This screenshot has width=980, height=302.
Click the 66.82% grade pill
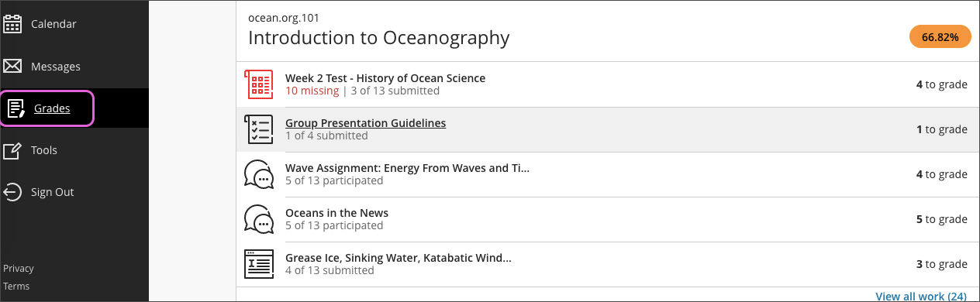940,36
